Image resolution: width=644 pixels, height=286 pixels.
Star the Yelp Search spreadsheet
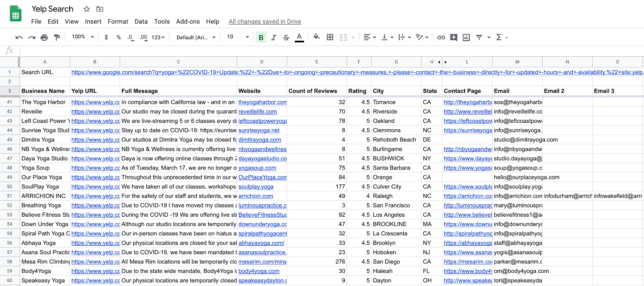87,9
